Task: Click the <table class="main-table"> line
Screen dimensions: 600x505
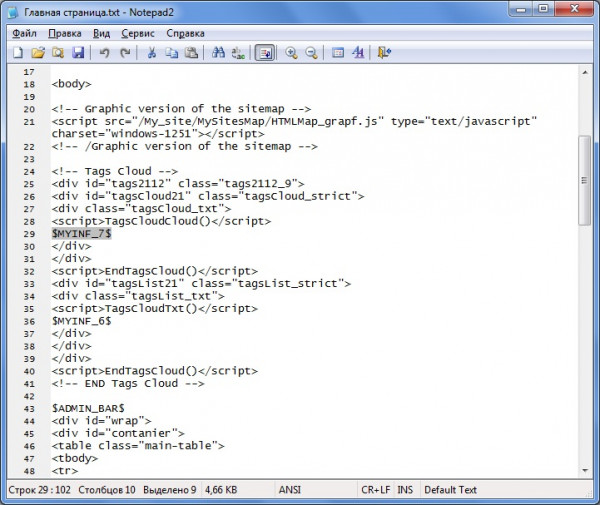Action: (138, 446)
